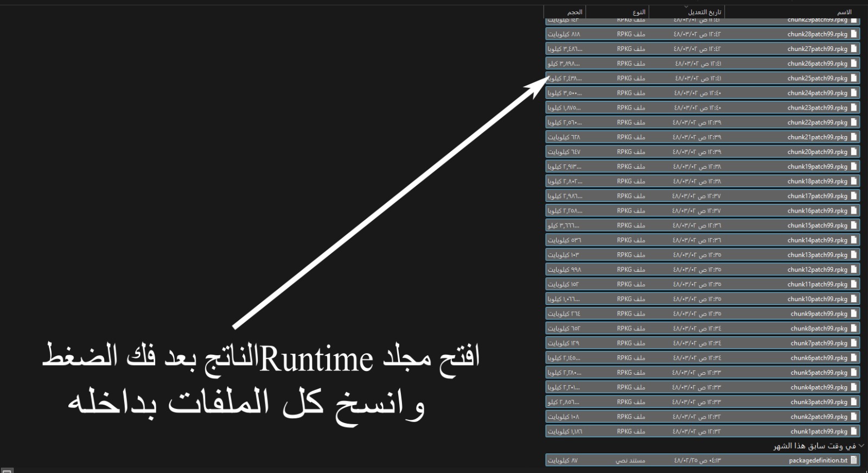The width and height of the screenshot is (868, 473).
Task: Click the file icon of chunk20patch99.rpkg
Action: [x=854, y=151]
